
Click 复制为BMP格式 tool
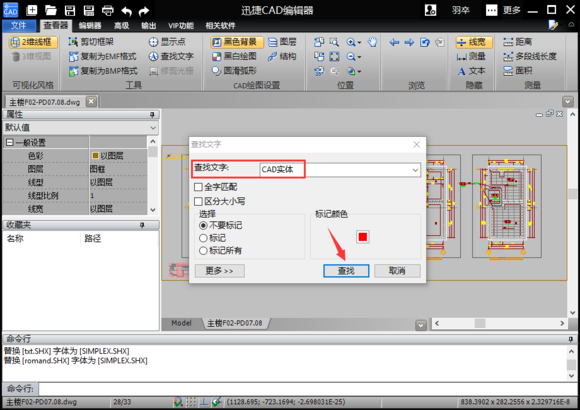(103, 71)
